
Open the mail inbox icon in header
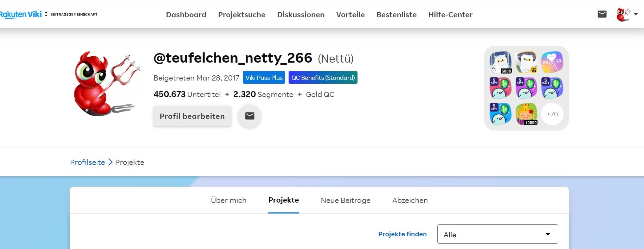602,14
